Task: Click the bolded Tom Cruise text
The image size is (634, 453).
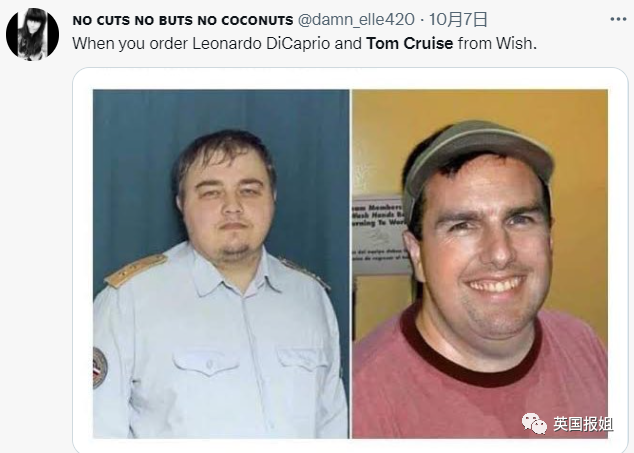Action: tap(410, 43)
